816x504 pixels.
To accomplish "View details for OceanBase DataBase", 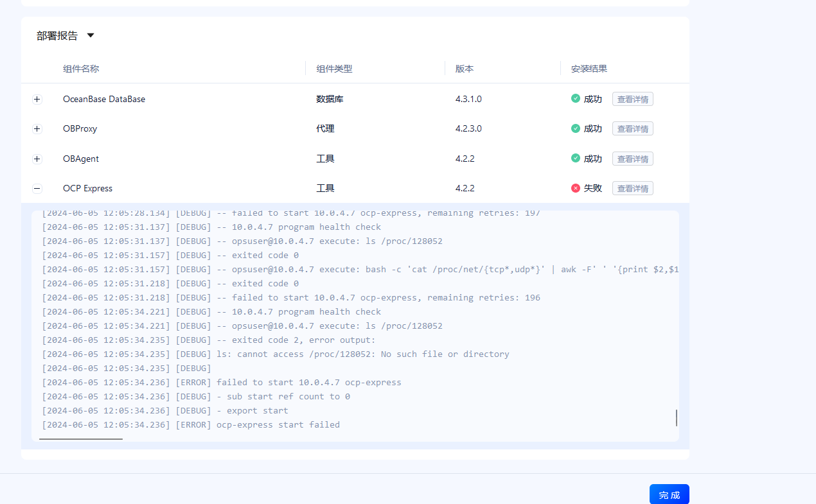I will (x=632, y=99).
